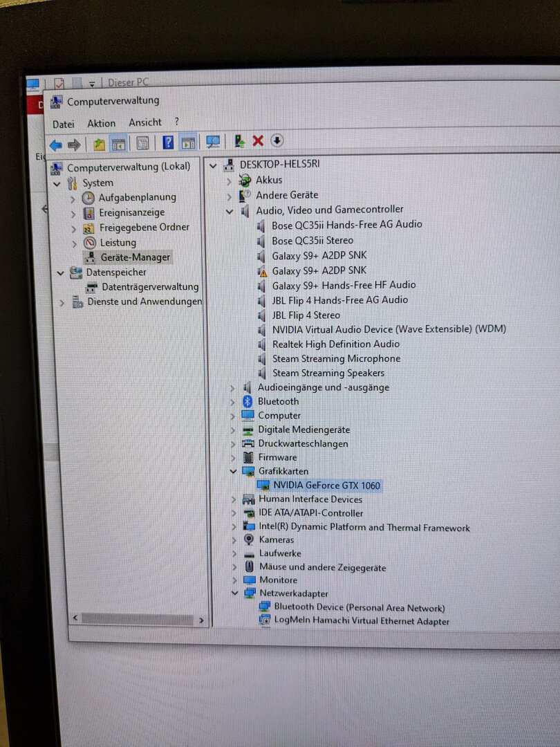
Task: Select Bose QC35ii Hands-Free AG Audio
Action: click(346, 224)
